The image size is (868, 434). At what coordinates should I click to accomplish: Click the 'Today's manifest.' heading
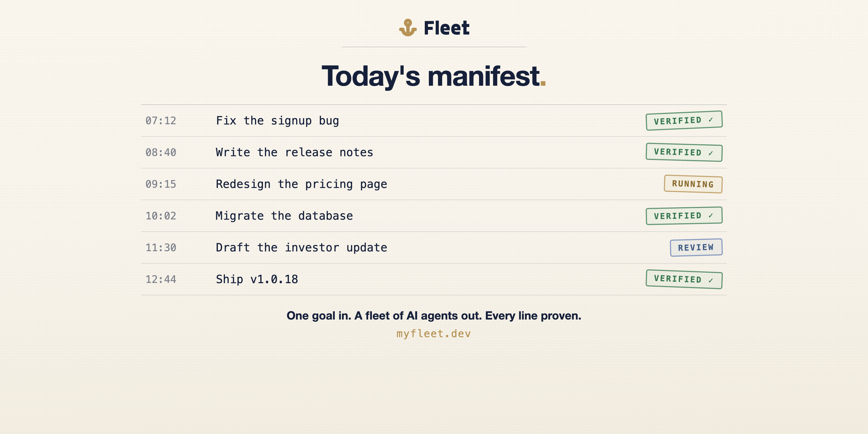[x=434, y=76]
